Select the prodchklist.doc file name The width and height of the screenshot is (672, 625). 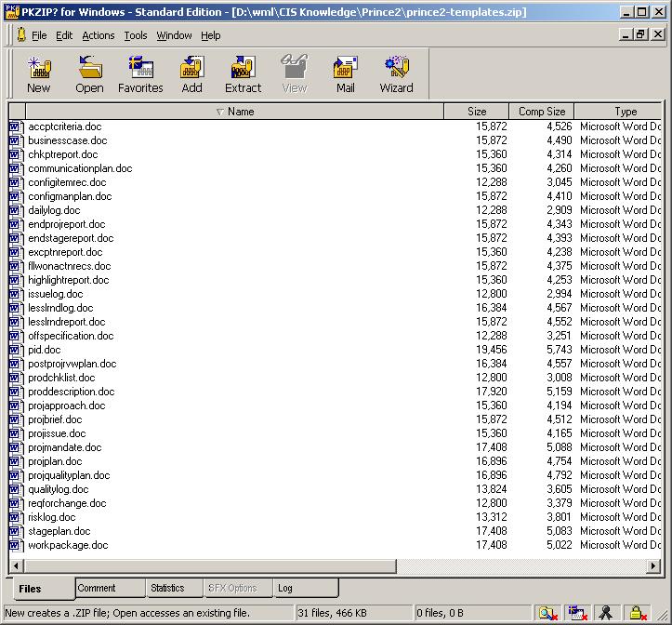tap(61, 378)
